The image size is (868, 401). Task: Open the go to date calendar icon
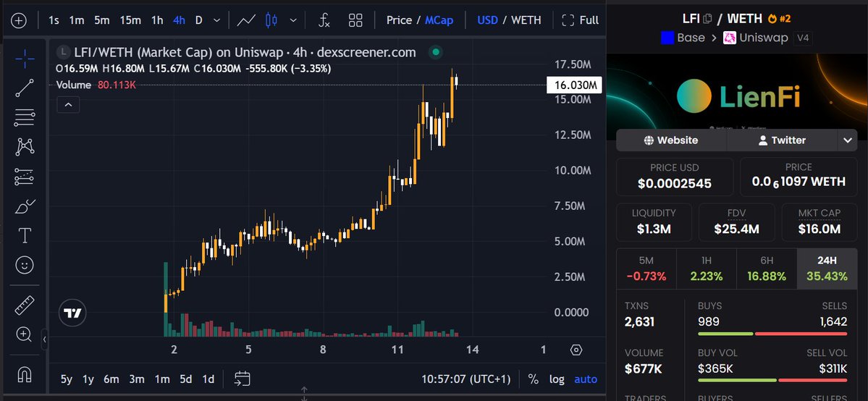tap(243, 379)
